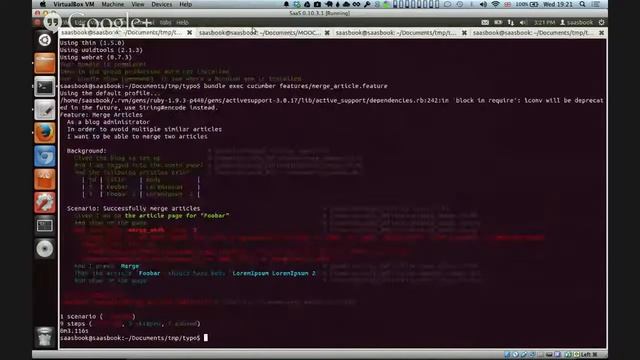Launch Chromium browser from the dock
The height and width of the screenshot is (360, 640).
click(x=44, y=156)
